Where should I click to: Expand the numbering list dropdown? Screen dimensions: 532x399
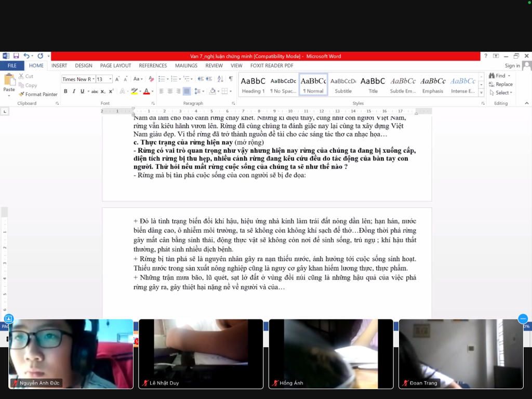pyautogui.click(x=180, y=79)
